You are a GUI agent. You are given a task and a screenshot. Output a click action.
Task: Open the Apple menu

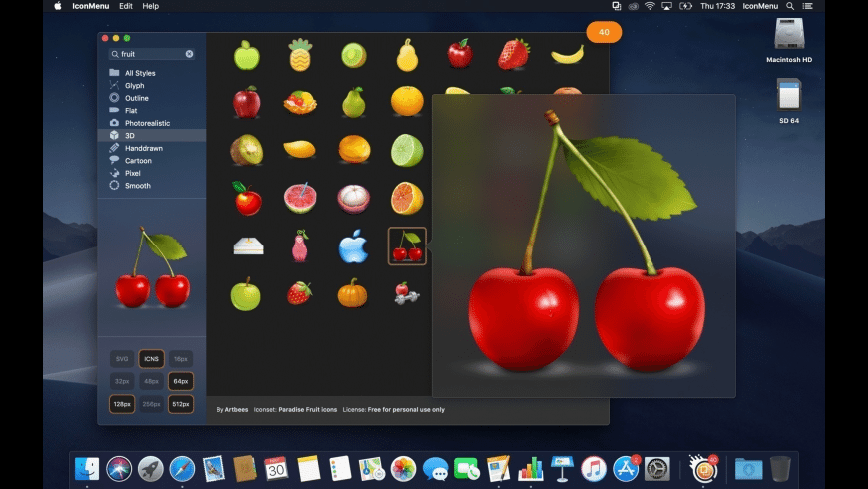point(58,6)
